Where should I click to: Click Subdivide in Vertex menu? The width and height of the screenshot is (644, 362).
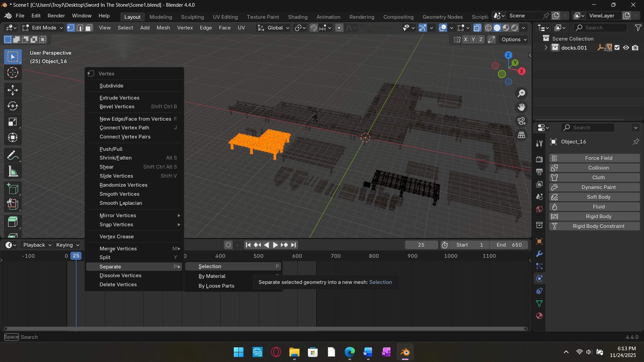pos(135,86)
